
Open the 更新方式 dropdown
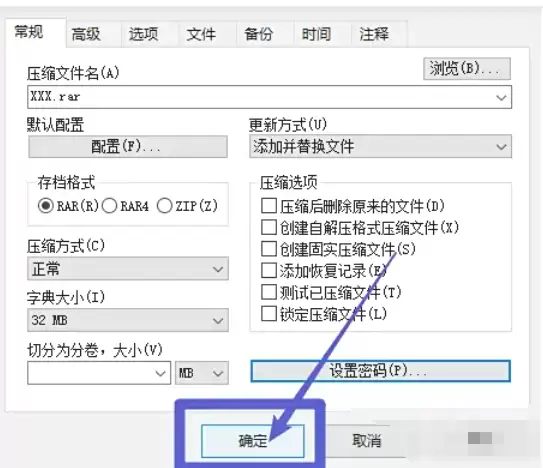pyautogui.click(x=380, y=147)
